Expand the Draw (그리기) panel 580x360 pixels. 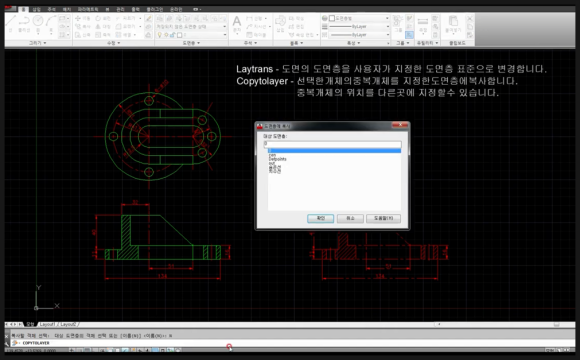pos(38,43)
